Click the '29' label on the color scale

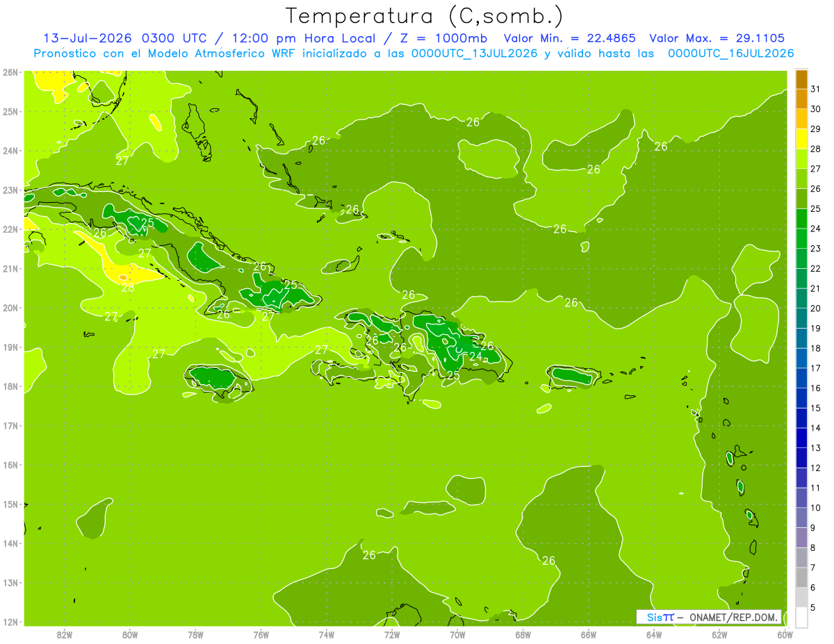(816, 129)
